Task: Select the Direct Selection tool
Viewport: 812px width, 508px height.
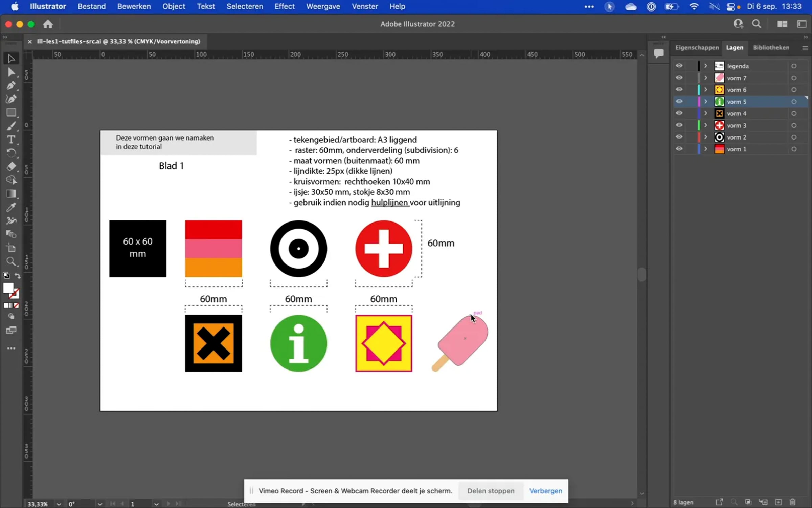Action: [11, 72]
